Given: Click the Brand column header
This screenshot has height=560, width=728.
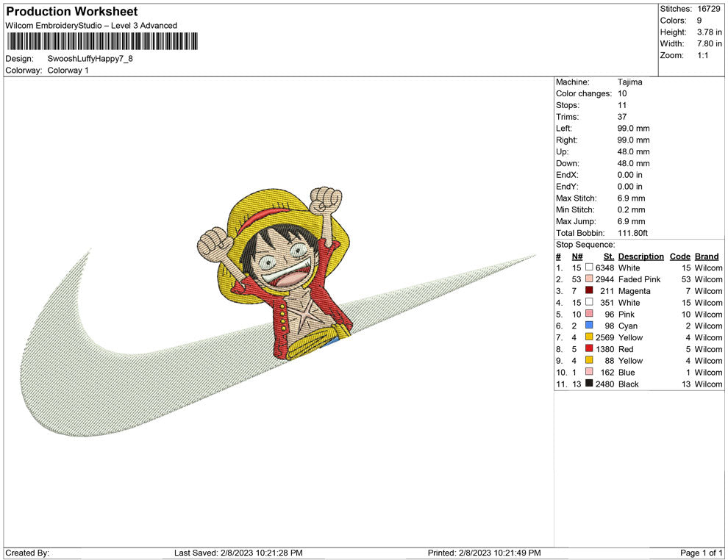Looking at the screenshot, I should pos(706,256).
